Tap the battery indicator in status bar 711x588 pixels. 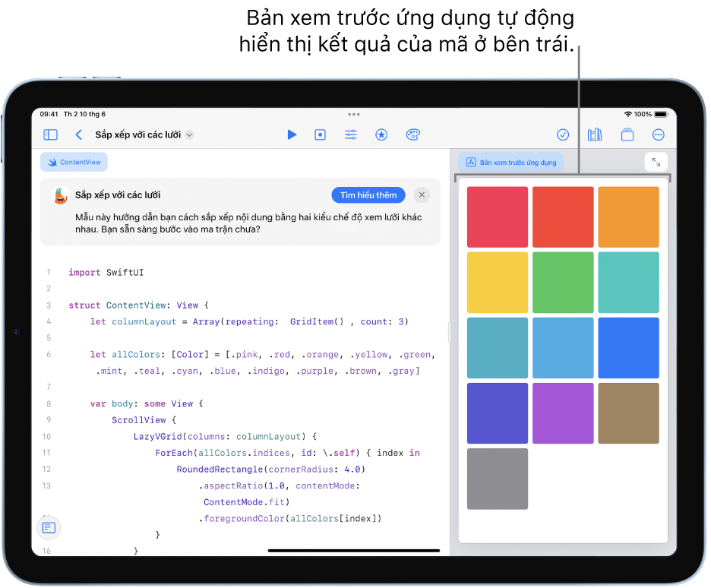pos(661,114)
